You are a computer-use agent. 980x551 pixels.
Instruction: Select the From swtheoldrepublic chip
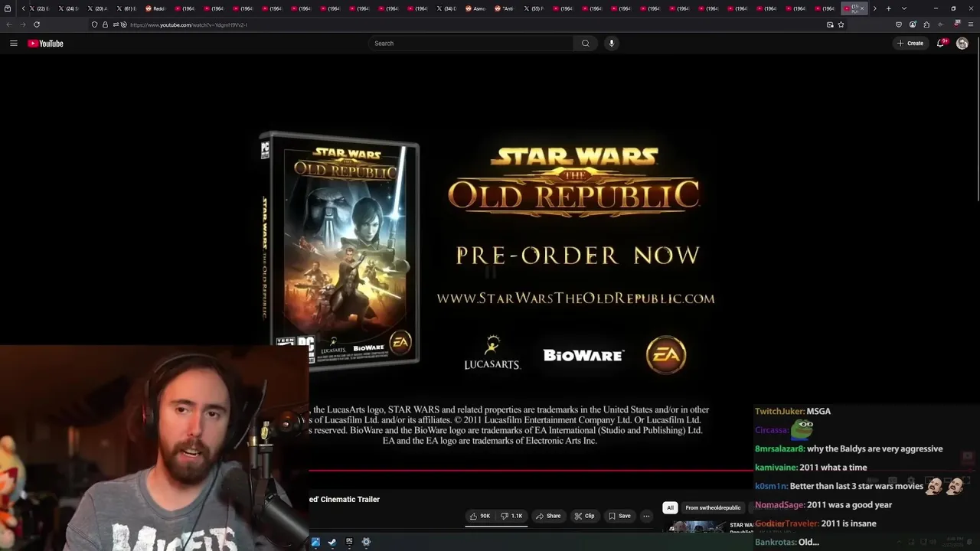click(713, 507)
